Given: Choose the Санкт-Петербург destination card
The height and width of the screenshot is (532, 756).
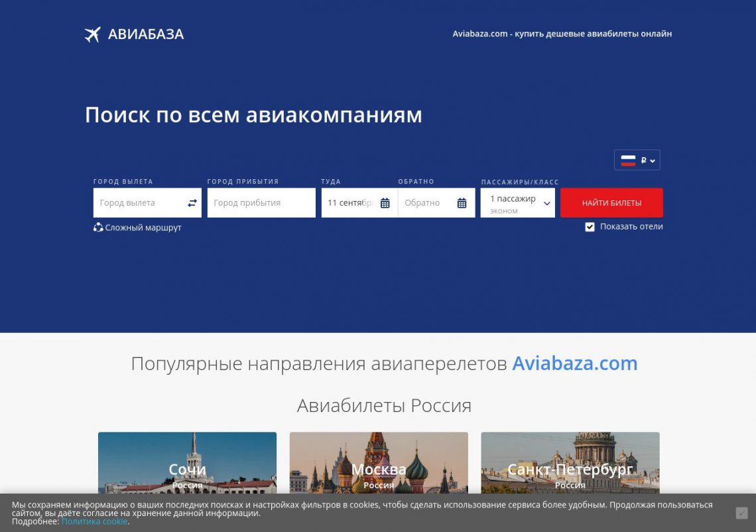Looking at the screenshot, I should (x=570, y=464).
